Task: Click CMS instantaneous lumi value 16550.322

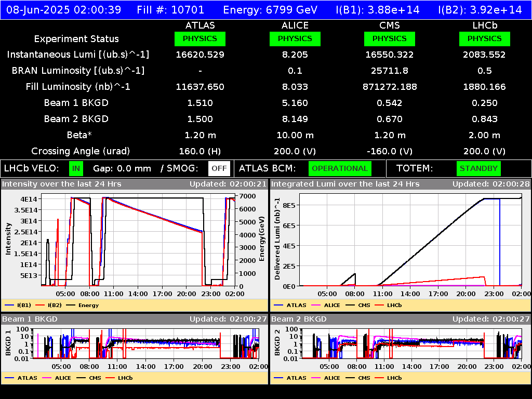Action: point(390,55)
